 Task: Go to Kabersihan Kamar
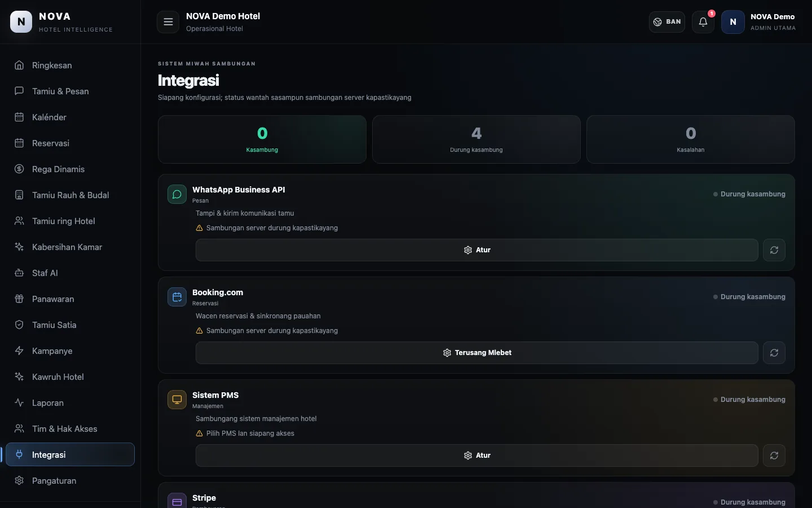(70, 247)
